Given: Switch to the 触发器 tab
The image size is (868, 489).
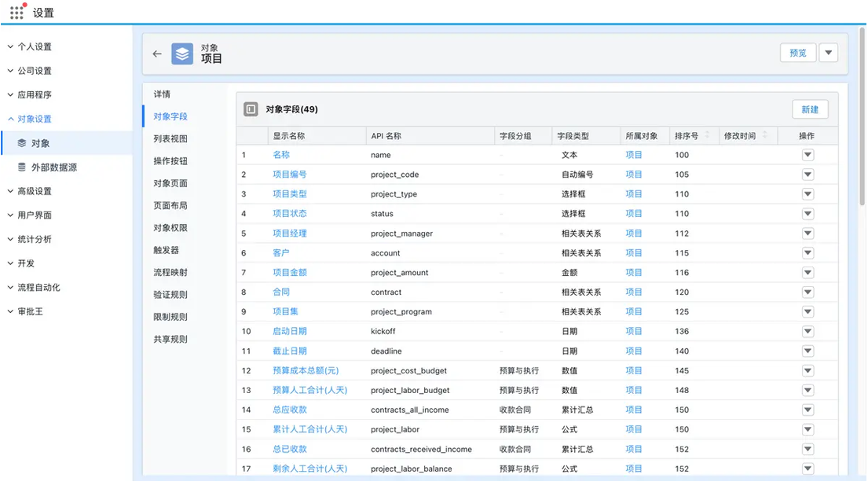Looking at the screenshot, I should [167, 251].
